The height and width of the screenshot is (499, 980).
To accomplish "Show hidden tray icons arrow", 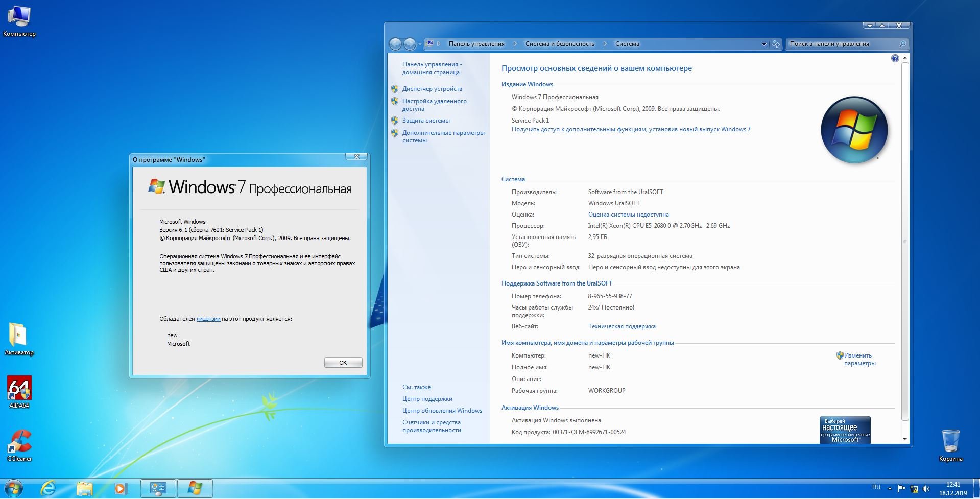I will [890, 488].
